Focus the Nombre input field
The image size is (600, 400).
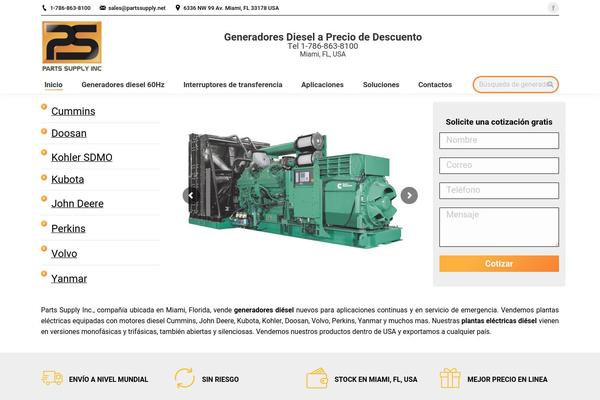(499, 140)
